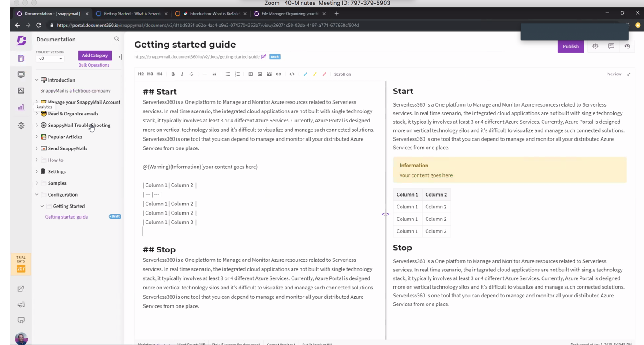Insert a video using the film icon
This screenshot has height=345, width=644.
[x=269, y=74]
